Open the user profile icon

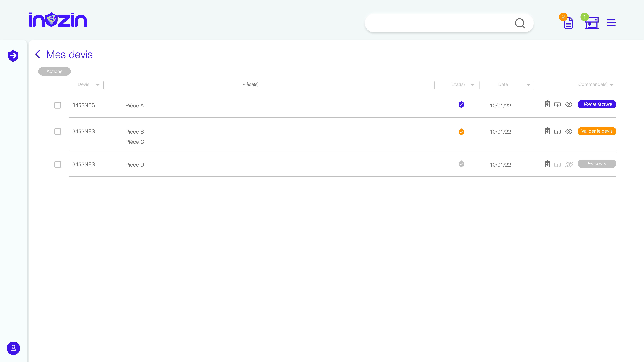click(x=13, y=348)
